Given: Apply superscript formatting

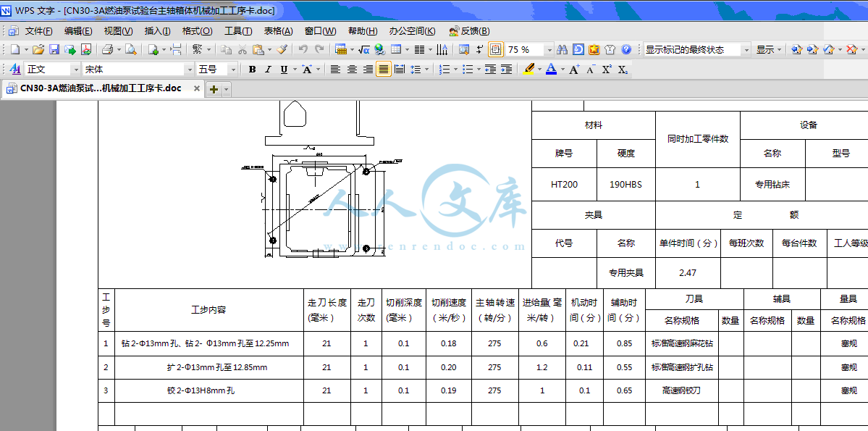Looking at the screenshot, I should [607, 70].
